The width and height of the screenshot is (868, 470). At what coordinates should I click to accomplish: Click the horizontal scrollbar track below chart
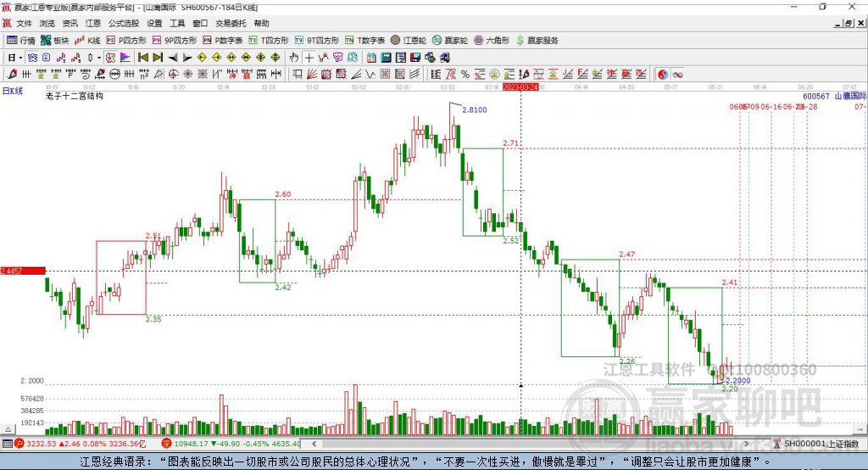[x=530, y=444]
